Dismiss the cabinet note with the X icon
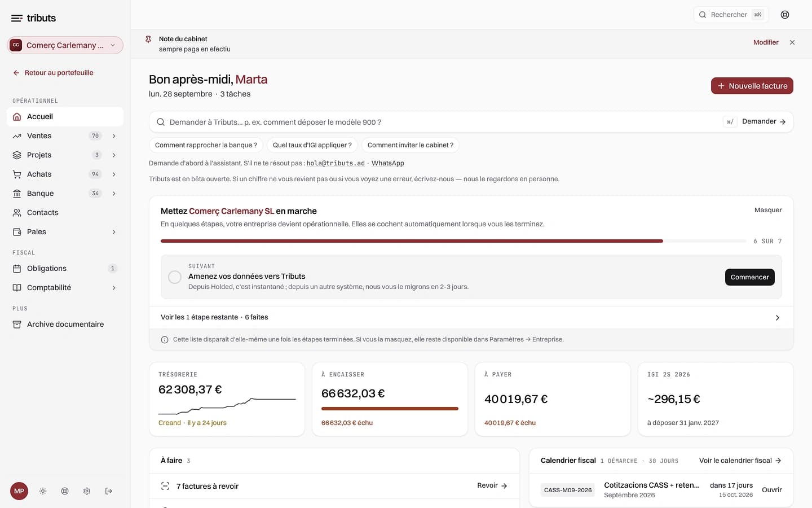The height and width of the screenshot is (508, 812). click(x=792, y=42)
